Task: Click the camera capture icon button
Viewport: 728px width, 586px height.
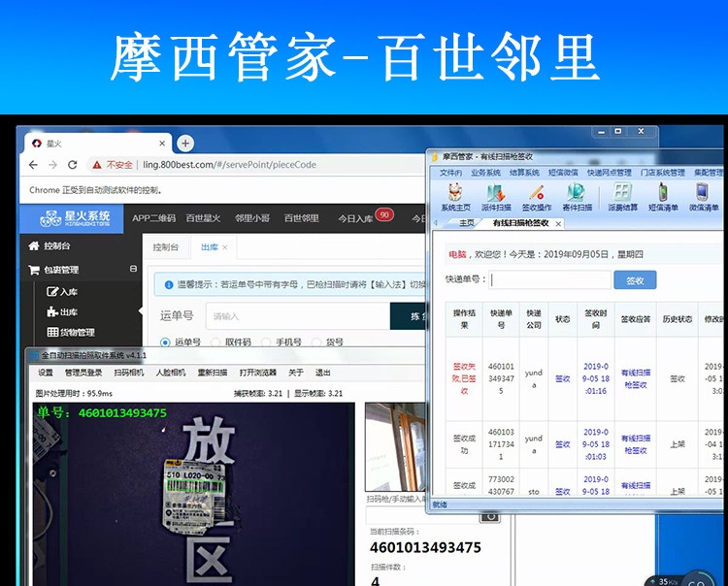Action: (490, 516)
